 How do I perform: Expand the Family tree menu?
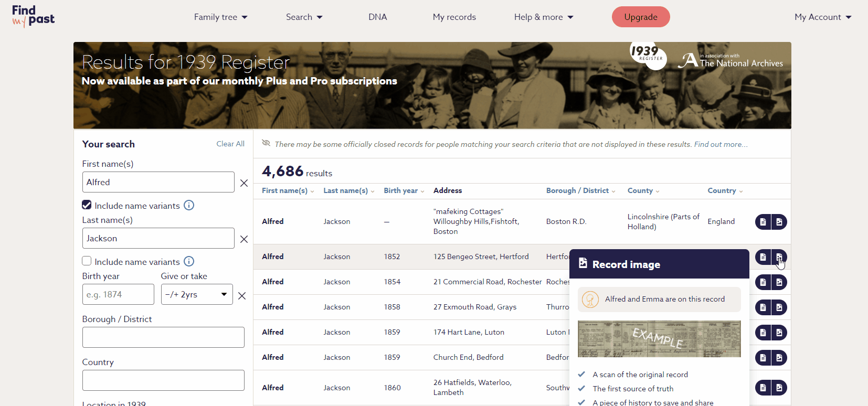click(220, 17)
